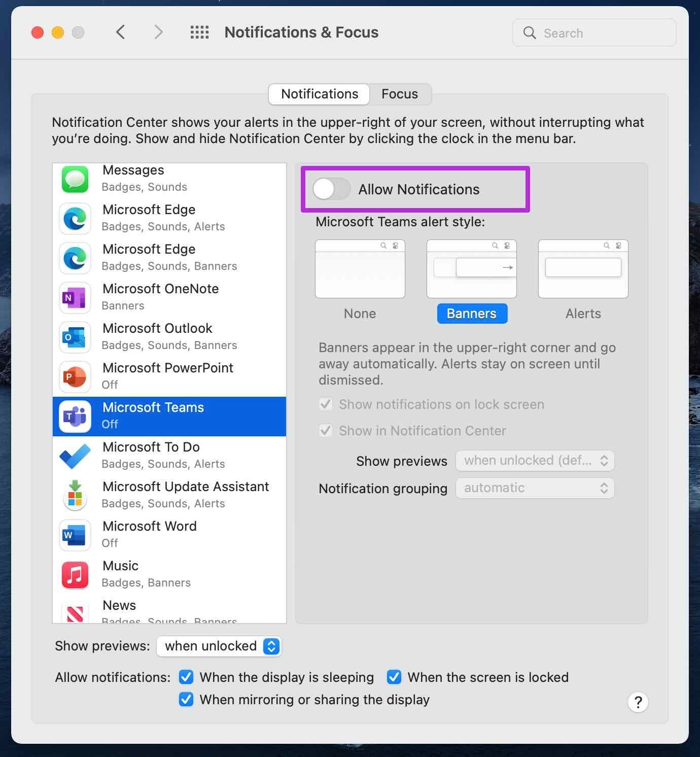
Task: Uncheck When the display is sleeping
Action: tap(186, 677)
